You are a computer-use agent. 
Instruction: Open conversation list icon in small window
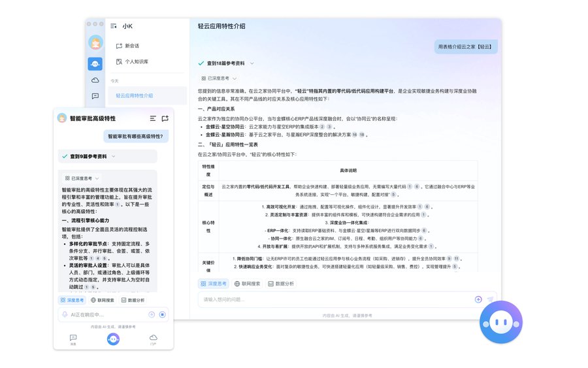click(153, 118)
